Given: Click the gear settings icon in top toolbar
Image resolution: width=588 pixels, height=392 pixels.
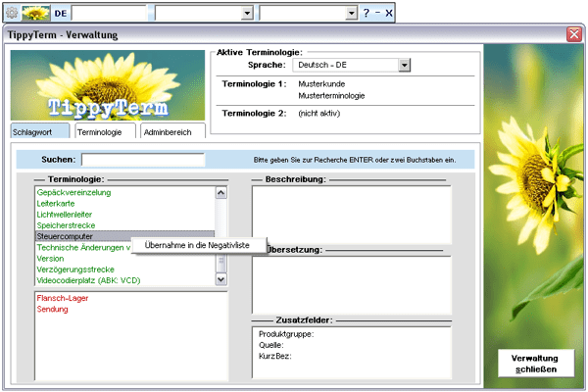Looking at the screenshot, I should point(11,14).
